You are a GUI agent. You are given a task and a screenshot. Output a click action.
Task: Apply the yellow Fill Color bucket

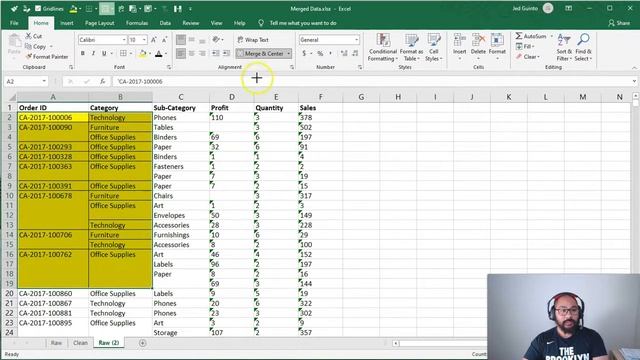click(x=142, y=53)
